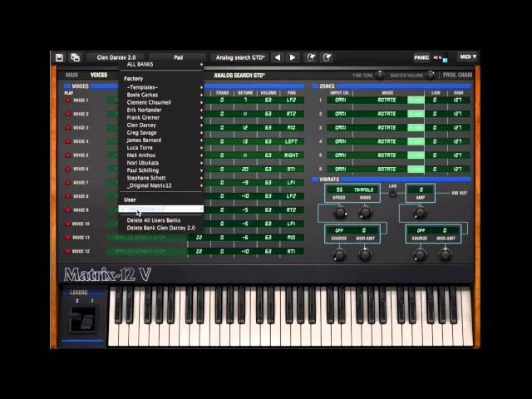Viewport: 532px width, 399px height.
Task: Click Voice 6 detune value 20
Action: 245,169
